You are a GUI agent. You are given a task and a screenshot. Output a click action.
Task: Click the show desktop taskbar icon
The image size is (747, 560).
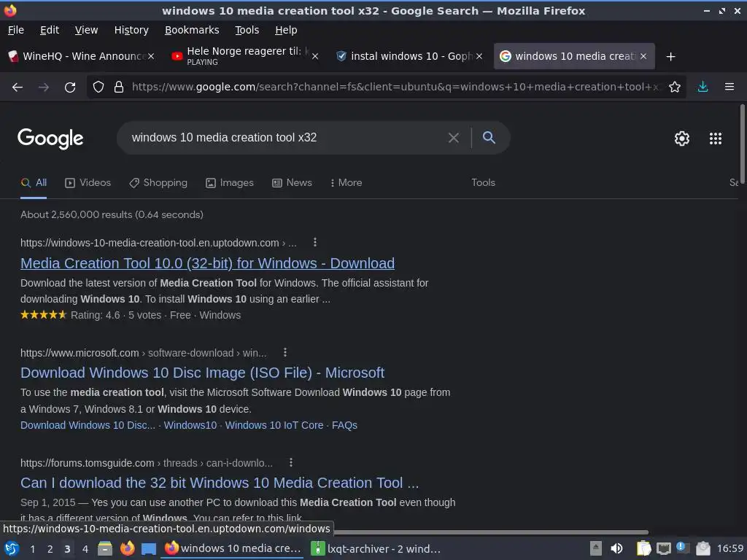(x=149, y=549)
